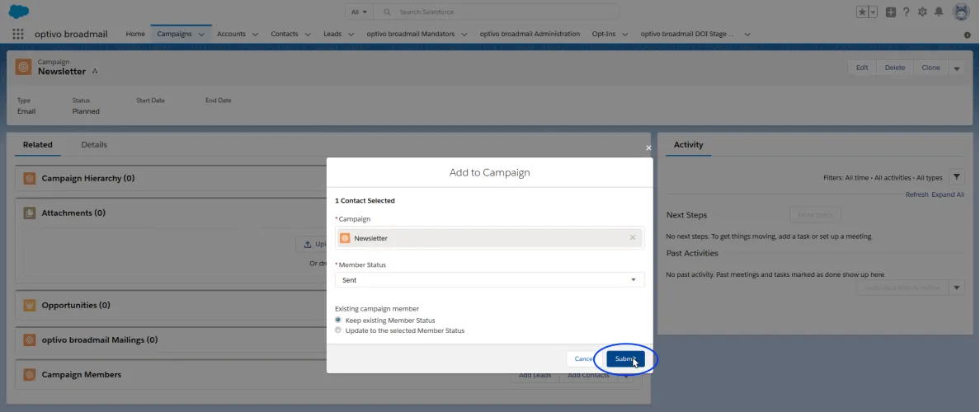The width and height of the screenshot is (980, 412).
Task: Open the notifications bell
Action: (939, 12)
